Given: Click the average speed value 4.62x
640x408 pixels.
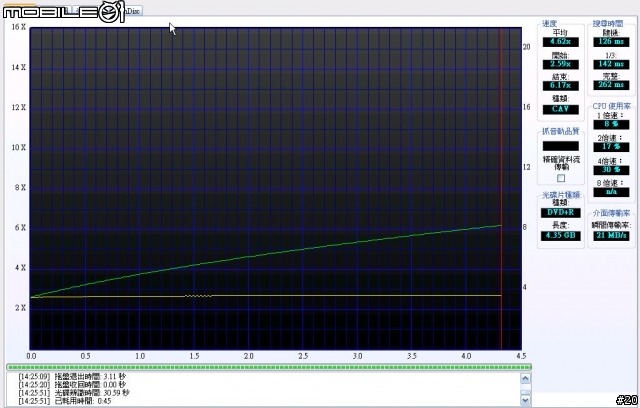Looking at the screenshot, I should click(560, 42).
